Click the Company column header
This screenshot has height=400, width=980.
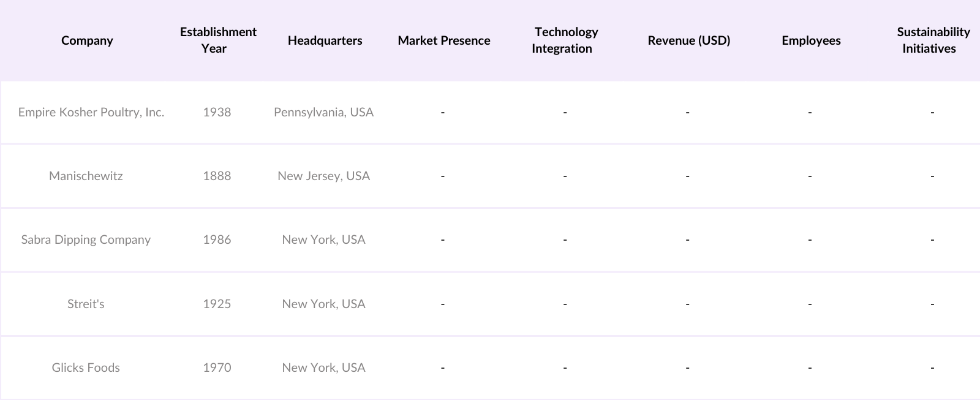pos(87,40)
